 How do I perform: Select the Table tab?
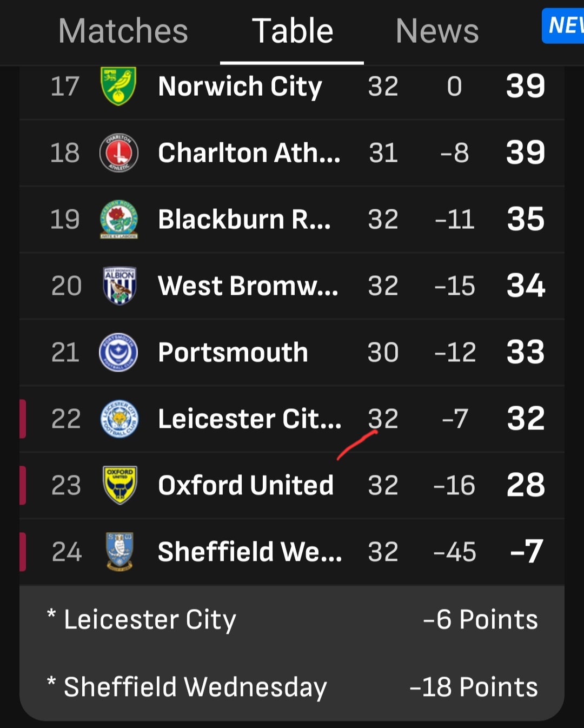pyautogui.click(x=292, y=31)
